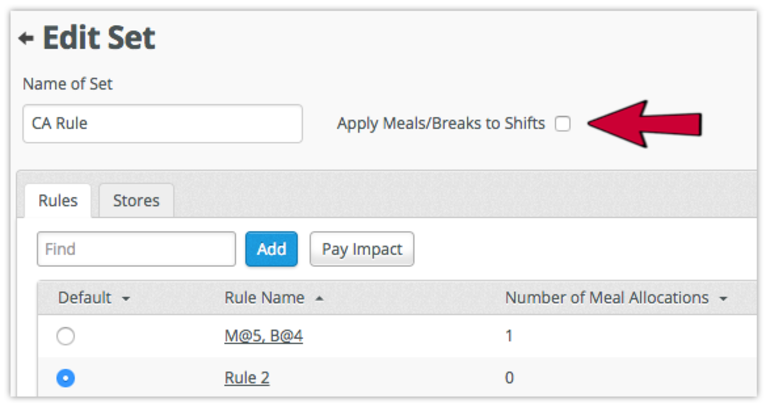Switch to the Stores tab
This screenshot has width=768, height=408.
click(x=136, y=200)
